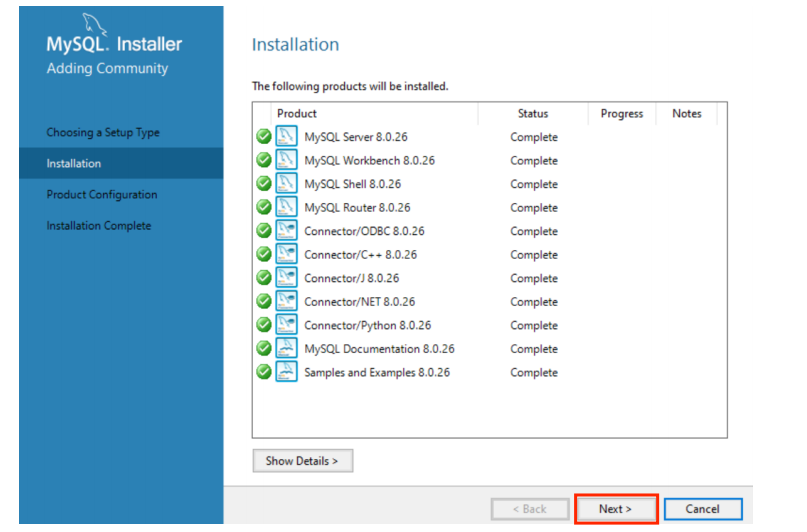Select the MySQL Shell 8.0.26 row name
Image resolution: width=807 pixels, height=532 pixels.
click(353, 184)
